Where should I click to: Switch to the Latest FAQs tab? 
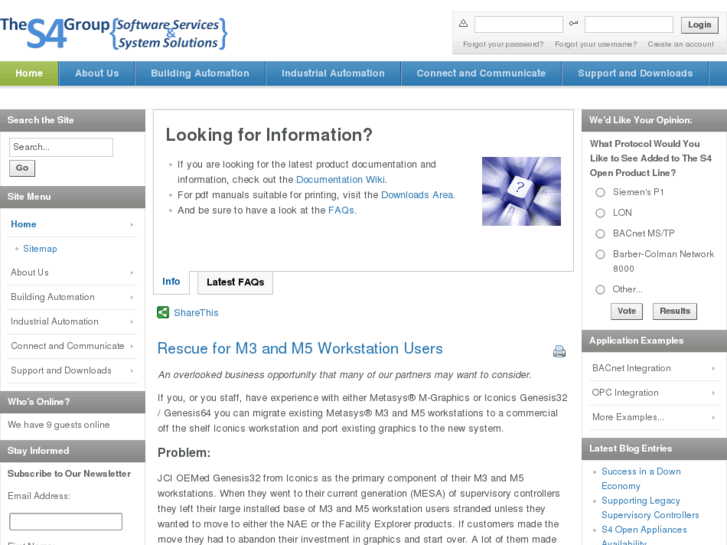click(235, 282)
